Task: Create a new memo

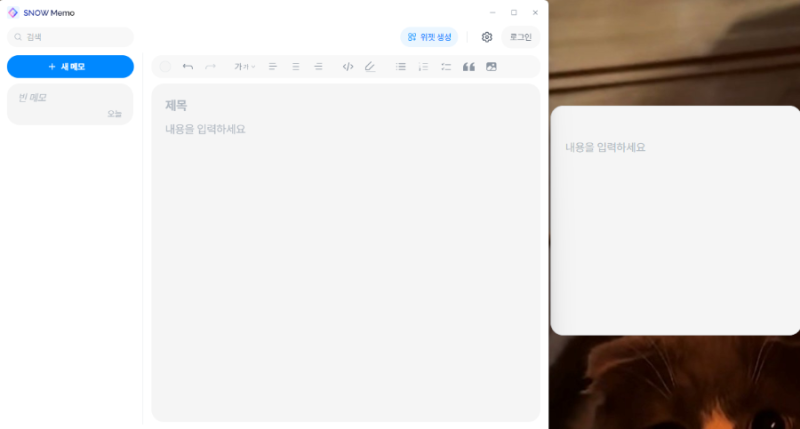Action: (70, 67)
